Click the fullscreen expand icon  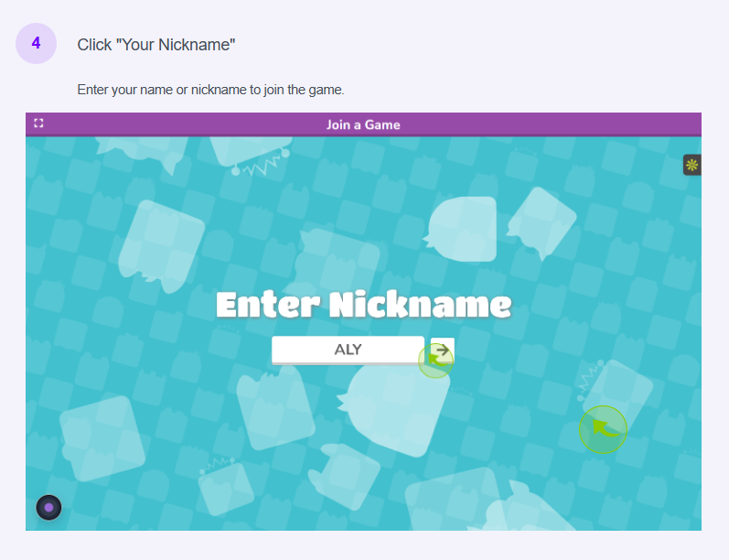tap(38, 124)
